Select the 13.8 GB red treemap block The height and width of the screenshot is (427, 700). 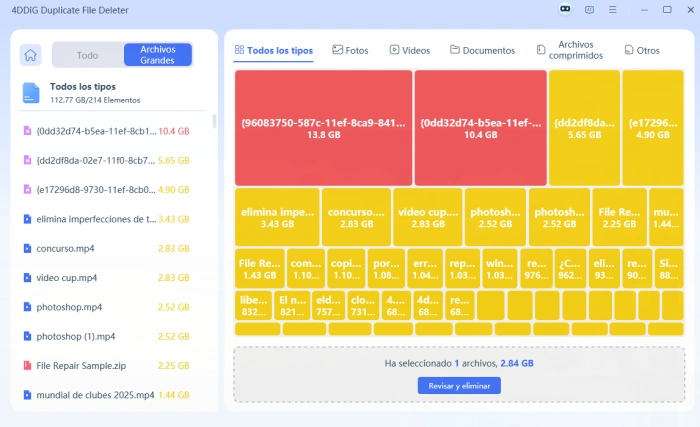pos(324,128)
